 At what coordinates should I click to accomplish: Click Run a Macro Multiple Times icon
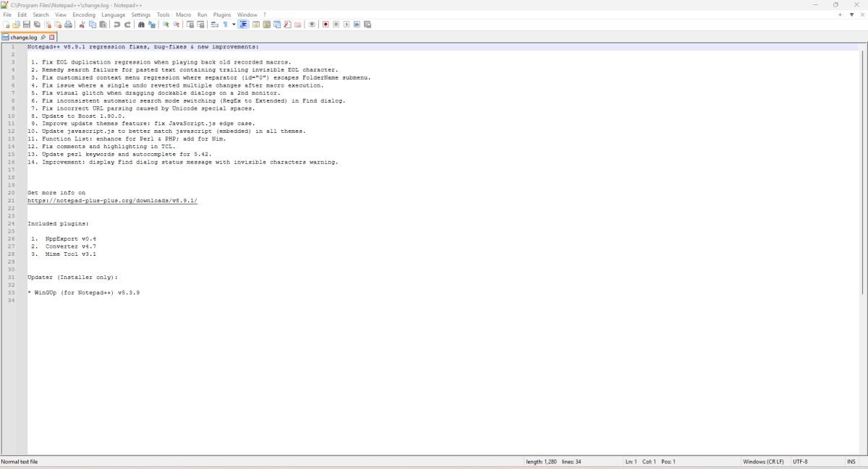coord(357,24)
